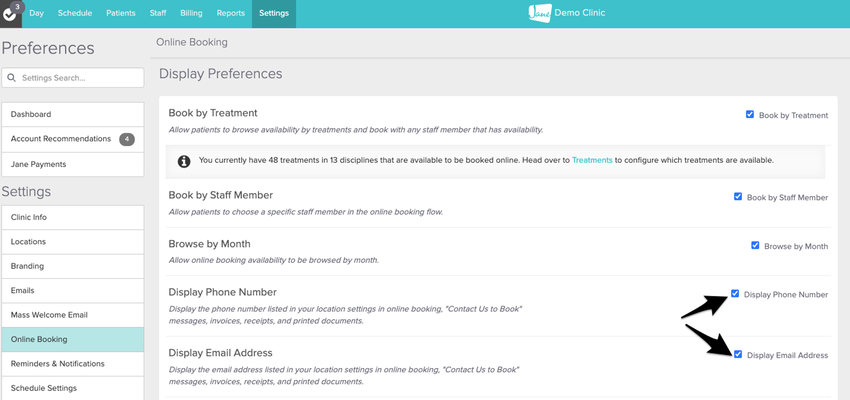850x400 pixels.
Task: Open Jane Payments in the sidebar
Action: (73, 164)
